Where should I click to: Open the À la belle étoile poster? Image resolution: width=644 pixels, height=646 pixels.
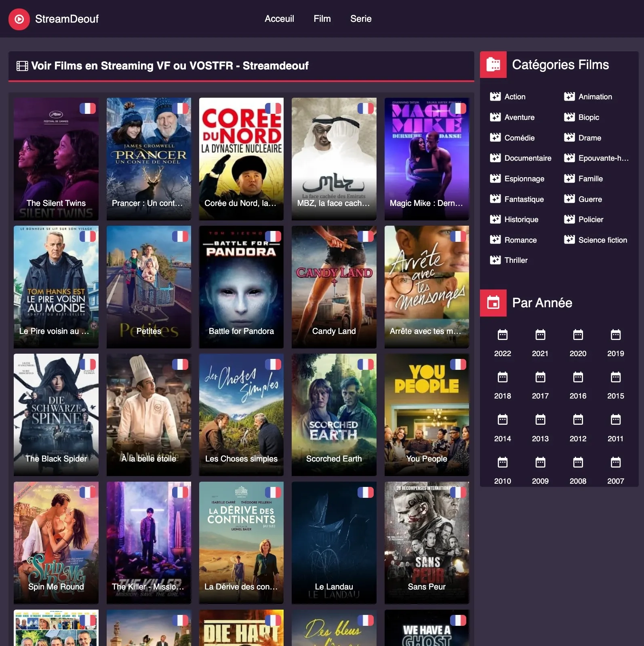tap(149, 415)
